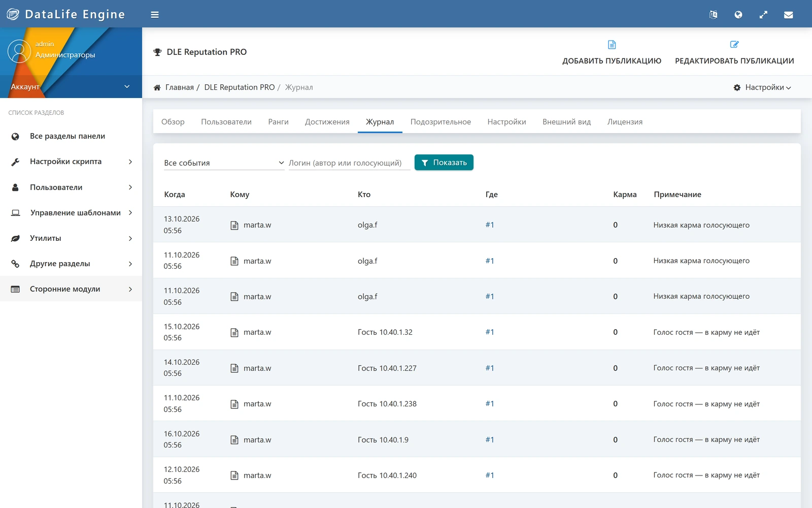Click the DataLife Engine logo icon
The width and height of the screenshot is (812, 508).
pyautogui.click(x=13, y=14)
